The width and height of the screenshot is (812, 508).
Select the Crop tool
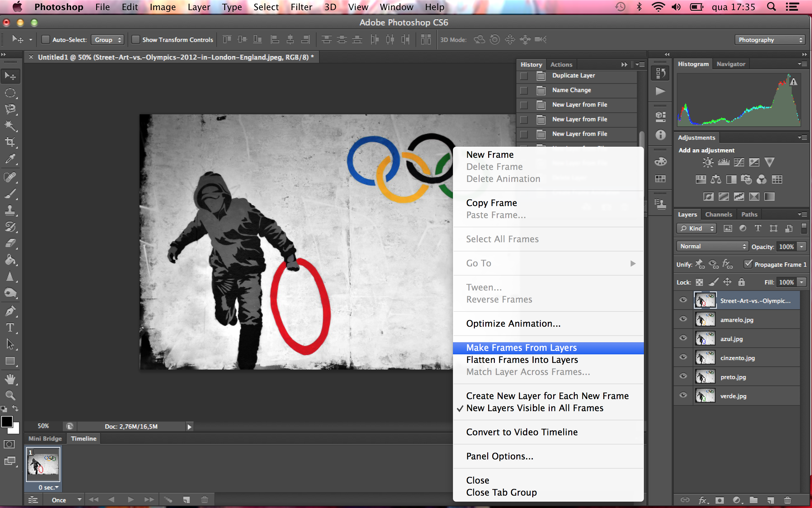[10, 142]
